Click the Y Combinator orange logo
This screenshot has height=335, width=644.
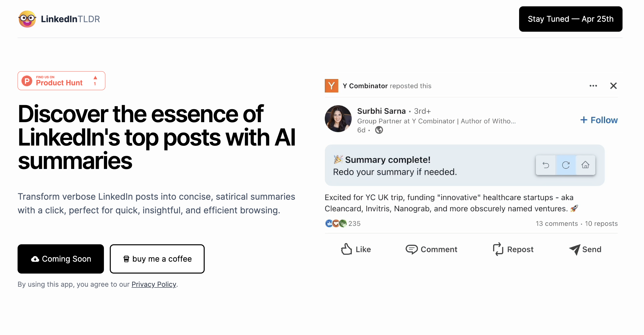[x=331, y=86]
